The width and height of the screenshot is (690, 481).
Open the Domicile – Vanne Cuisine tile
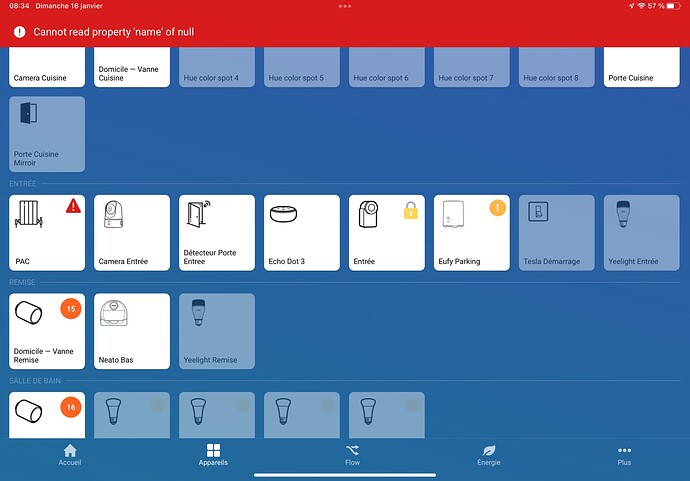[132, 67]
